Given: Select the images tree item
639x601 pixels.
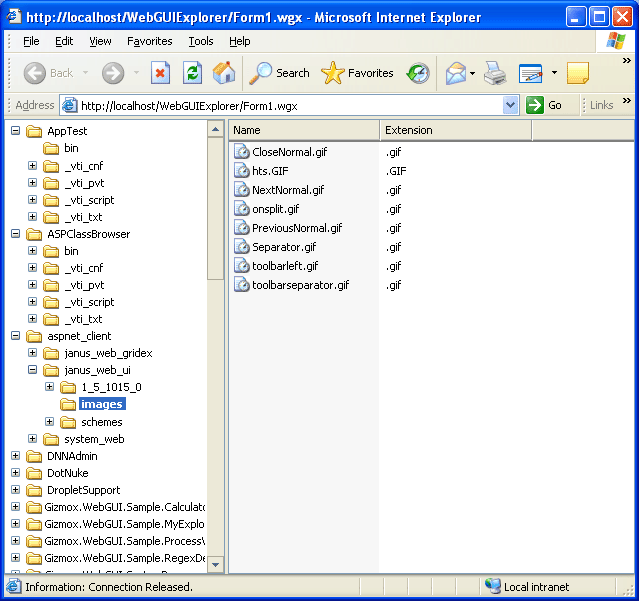Looking at the screenshot, I should pyautogui.click(x=102, y=404).
